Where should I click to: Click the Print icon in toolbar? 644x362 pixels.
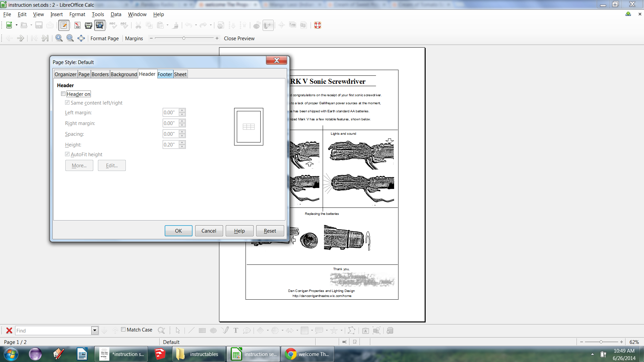pyautogui.click(x=89, y=25)
